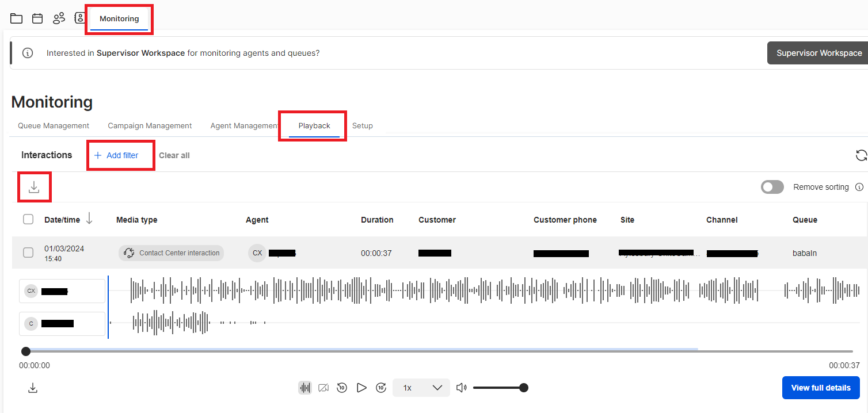The width and height of the screenshot is (868, 413).
Task: Click the volume slider handle
Action: [524, 388]
